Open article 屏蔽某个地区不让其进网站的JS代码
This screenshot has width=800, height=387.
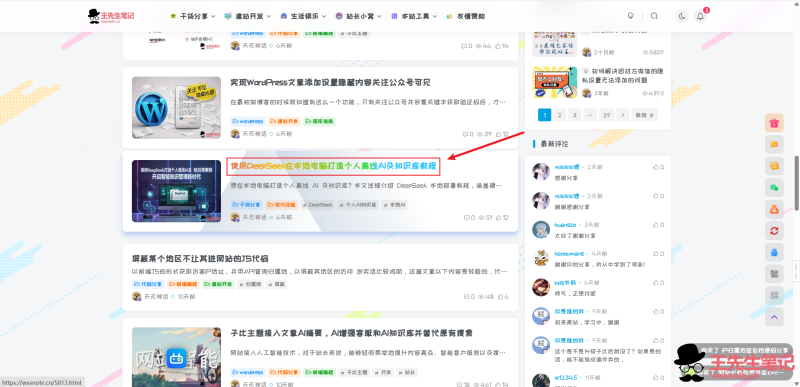tap(200, 259)
